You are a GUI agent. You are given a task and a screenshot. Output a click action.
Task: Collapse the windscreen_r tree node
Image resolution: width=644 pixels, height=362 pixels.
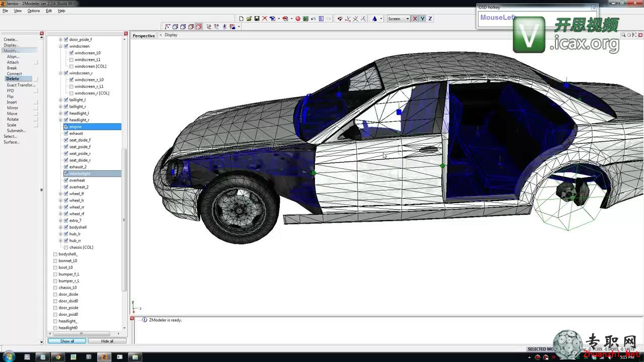pos(60,73)
